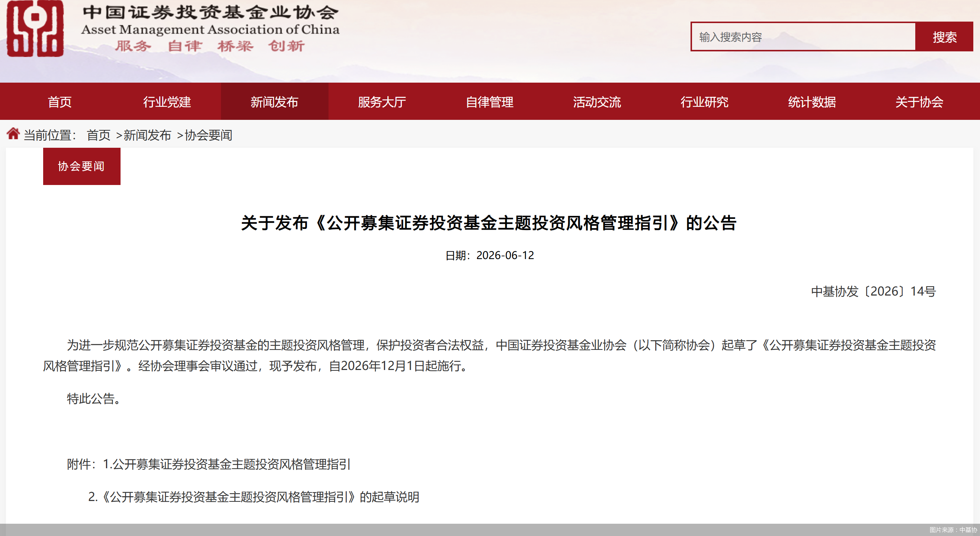Open the 首页 navigation menu item

click(60, 102)
